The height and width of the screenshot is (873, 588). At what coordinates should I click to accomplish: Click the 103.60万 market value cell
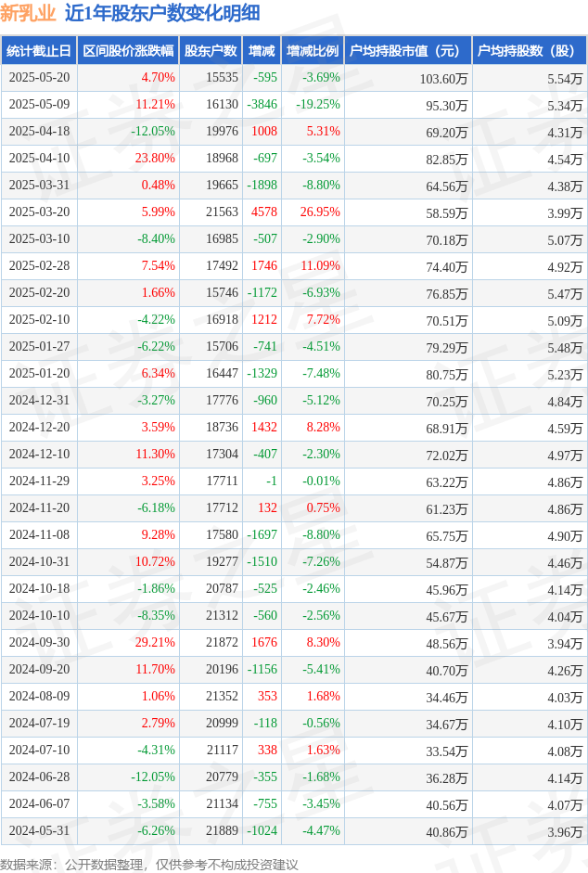443,79
